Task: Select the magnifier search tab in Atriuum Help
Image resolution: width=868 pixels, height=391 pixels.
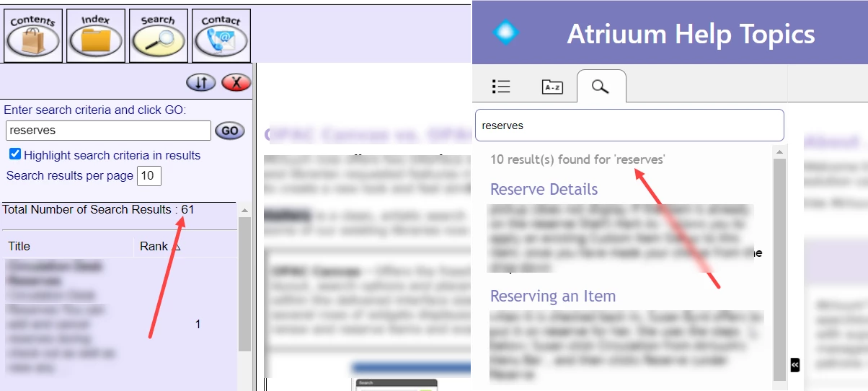Action: 601,87
